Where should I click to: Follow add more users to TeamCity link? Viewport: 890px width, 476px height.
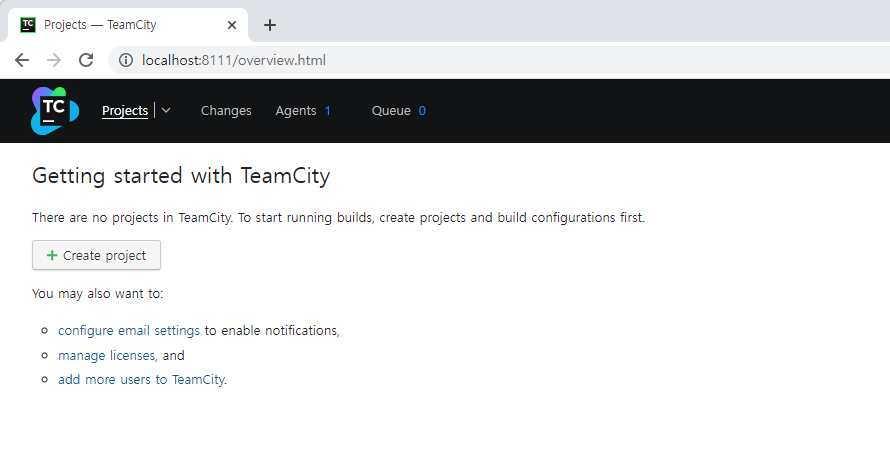(141, 380)
